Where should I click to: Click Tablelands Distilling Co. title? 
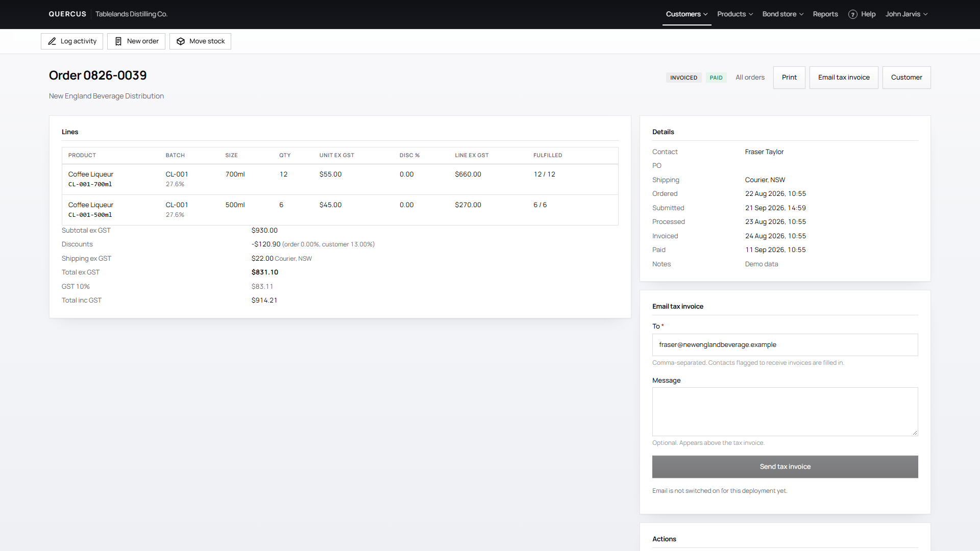coord(131,14)
